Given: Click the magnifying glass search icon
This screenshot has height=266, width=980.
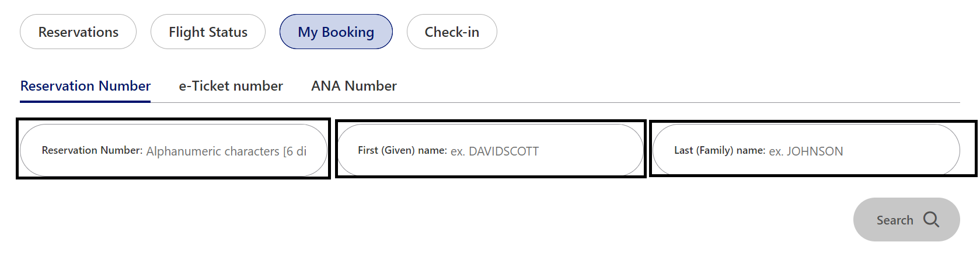Looking at the screenshot, I should click(x=931, y=219).
